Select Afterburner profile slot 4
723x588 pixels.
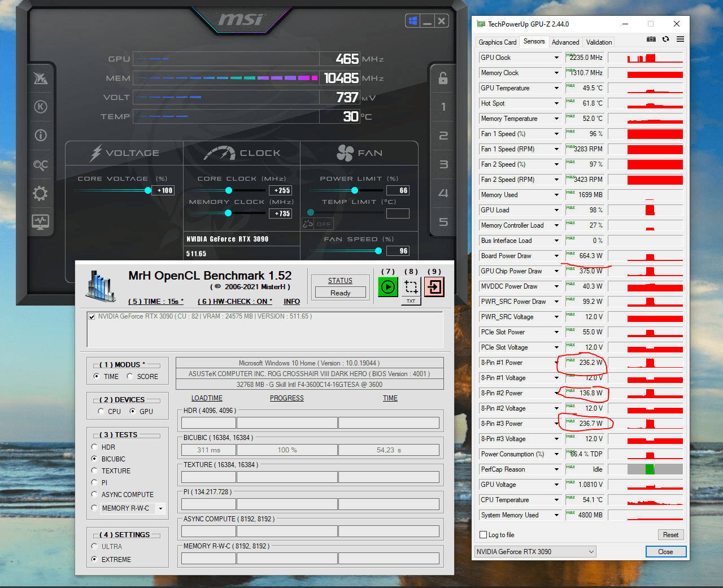pyautogui.click(x=443, y=193)
